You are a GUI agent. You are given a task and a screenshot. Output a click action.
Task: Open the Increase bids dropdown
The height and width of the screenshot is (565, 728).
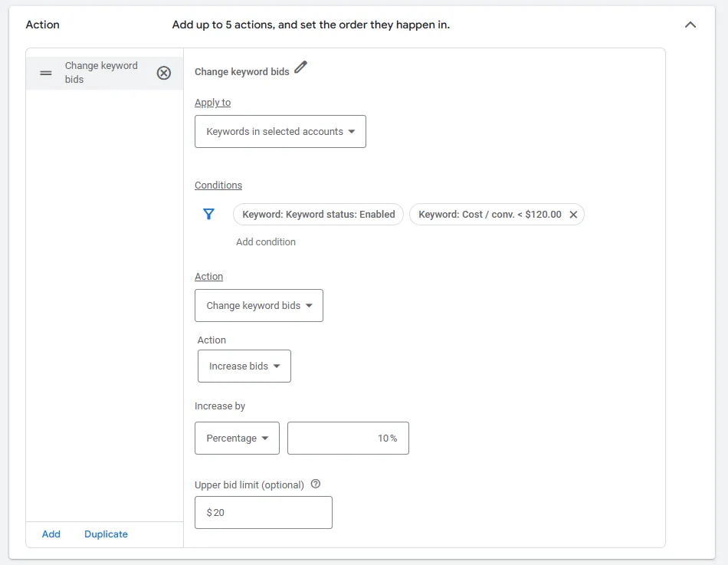coord(244,366)
